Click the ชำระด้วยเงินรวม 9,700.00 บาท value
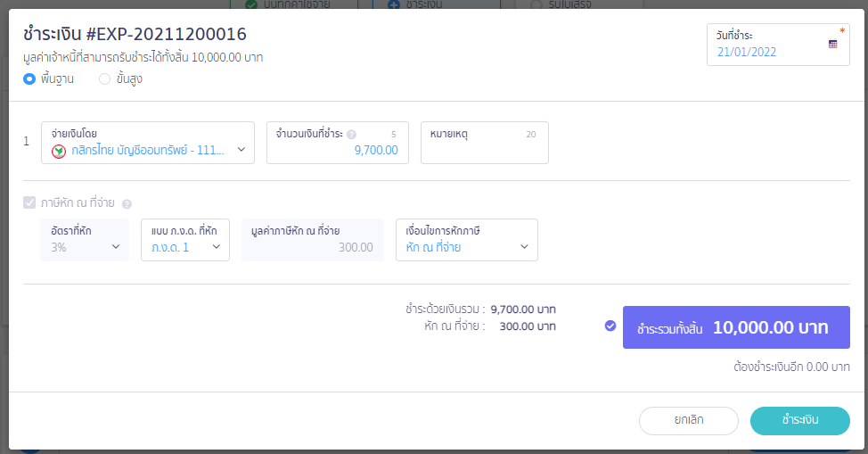This screenshot has width=868, height=454. [523, 310]
